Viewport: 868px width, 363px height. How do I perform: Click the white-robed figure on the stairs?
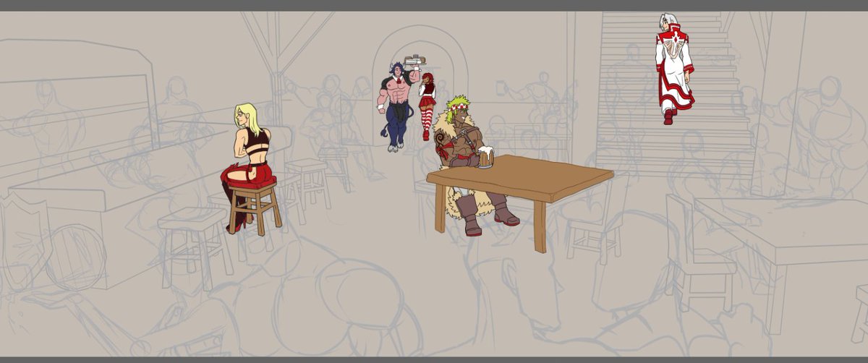coord(674,69)
